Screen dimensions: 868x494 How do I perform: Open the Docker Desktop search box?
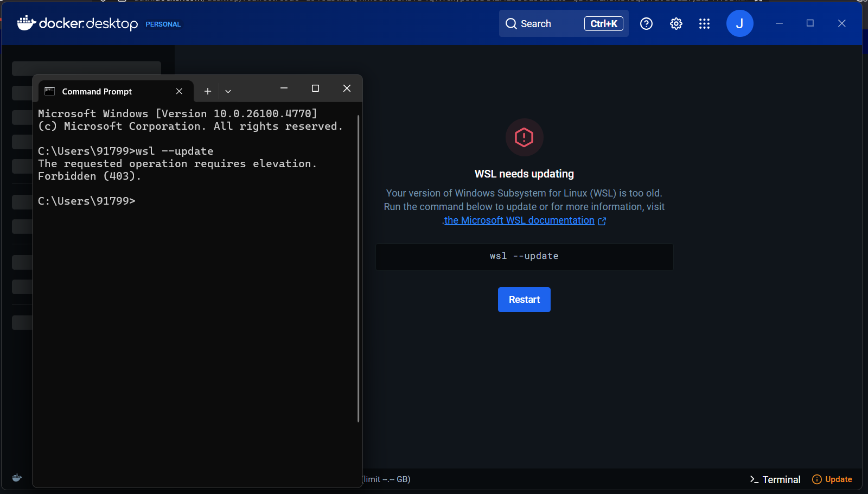click(x=564, y=23)
